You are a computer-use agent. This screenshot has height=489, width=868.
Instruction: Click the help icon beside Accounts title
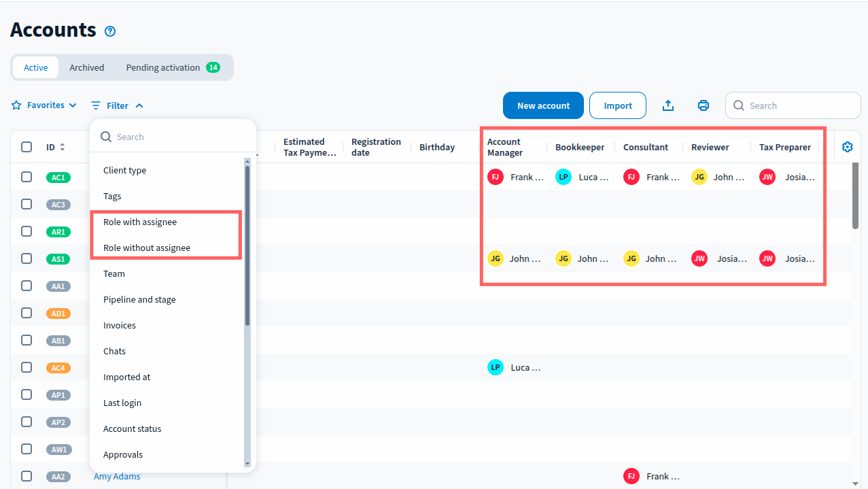110,31
